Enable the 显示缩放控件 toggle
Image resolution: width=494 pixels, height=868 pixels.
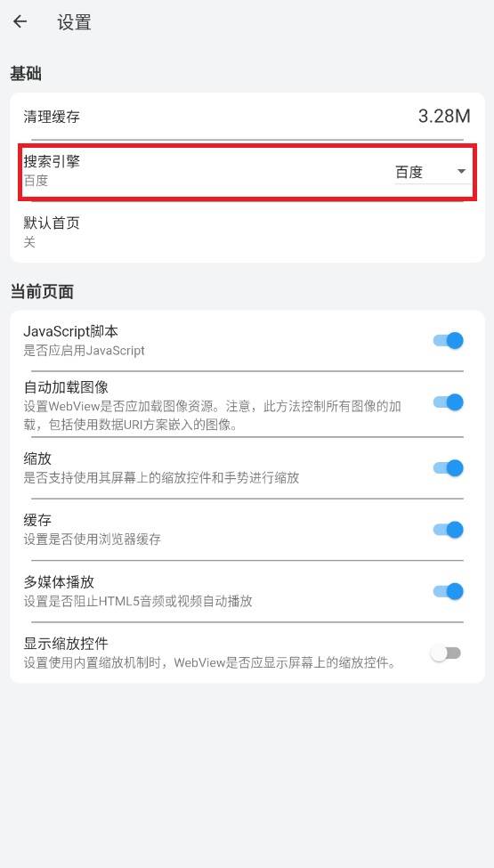point(446,653)
